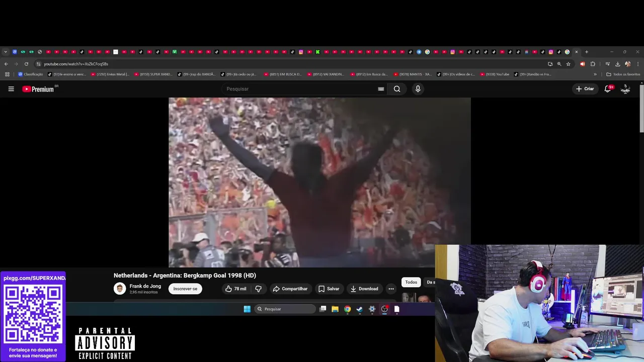Viewport: 644px width, 362px height.
Task: Expand hidden bookmarks chevron
Action: click(x=595, y=74)
